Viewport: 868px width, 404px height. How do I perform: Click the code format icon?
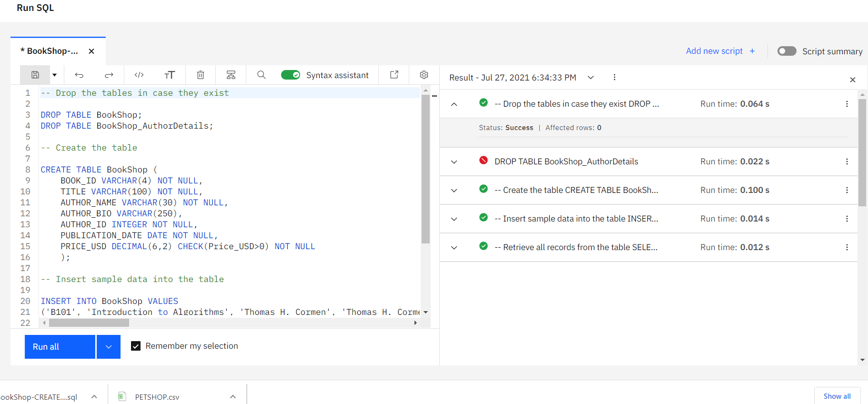(139, 75)
